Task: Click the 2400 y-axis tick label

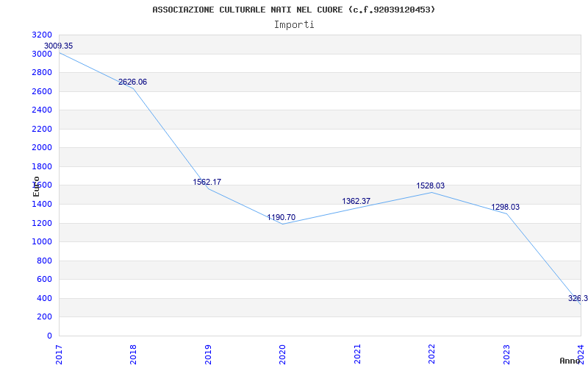Action: (x=42, y=110)
